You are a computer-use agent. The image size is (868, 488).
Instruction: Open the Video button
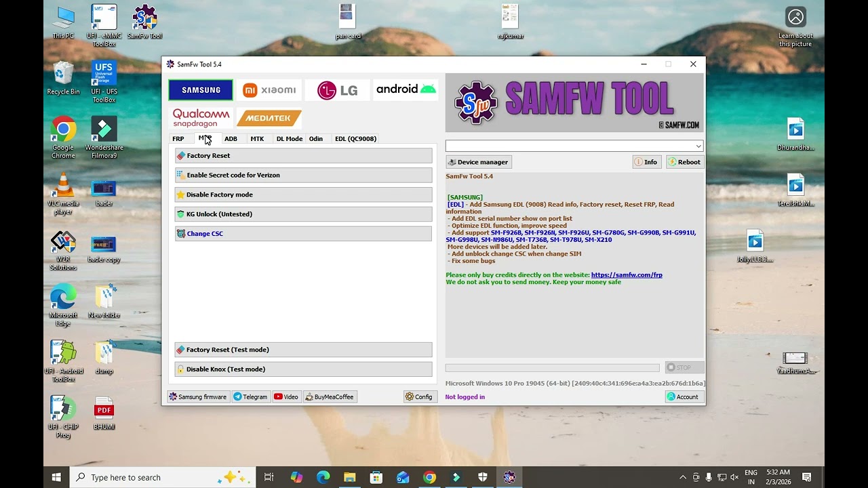286,396
